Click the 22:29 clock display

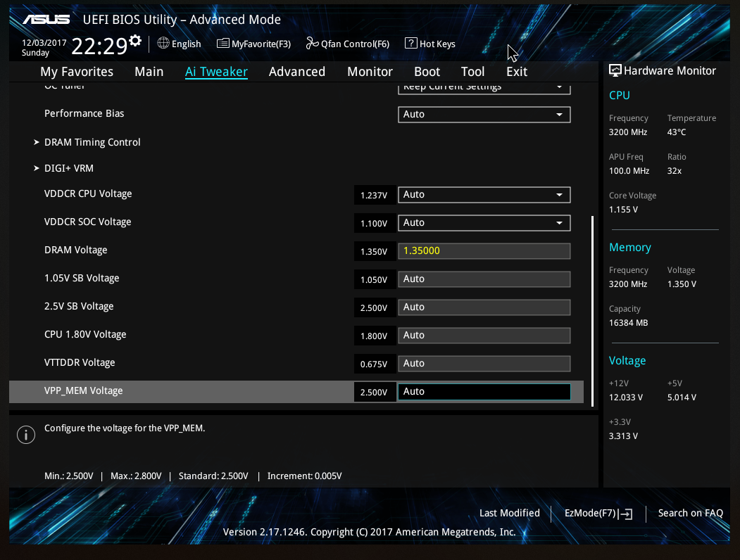click(x=99, y=46)
